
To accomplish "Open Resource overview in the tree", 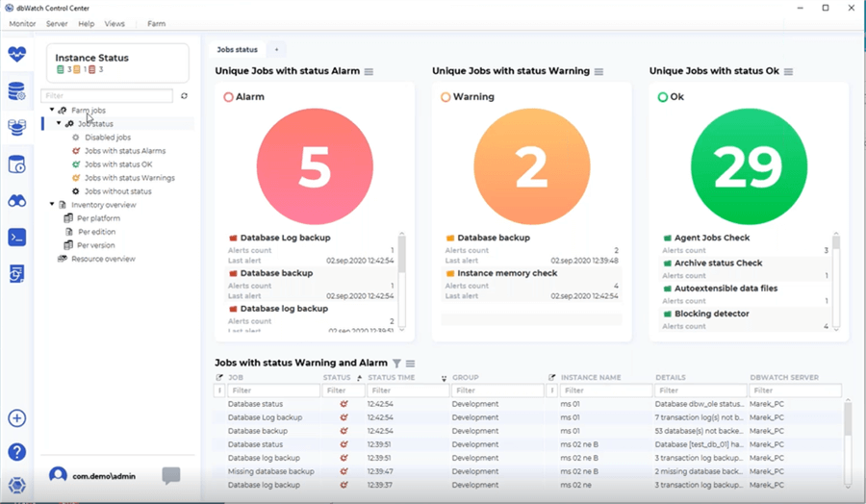I will tap(103, 259).
